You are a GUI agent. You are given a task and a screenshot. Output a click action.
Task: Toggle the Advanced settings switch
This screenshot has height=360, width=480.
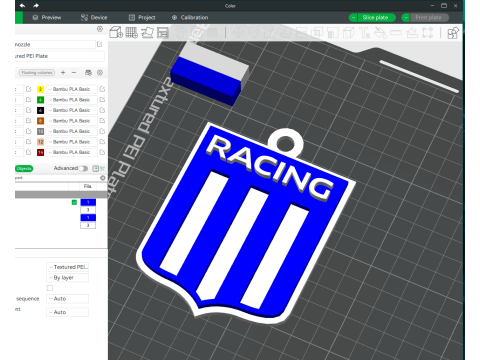[83, 168]
